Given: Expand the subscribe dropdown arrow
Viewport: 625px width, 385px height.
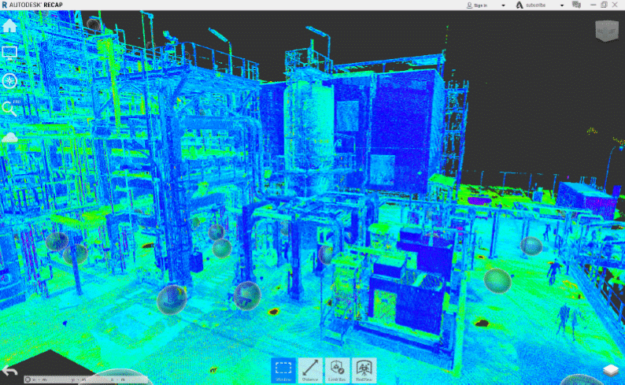Looking at the screenshot, I should (x=562, y=5).
